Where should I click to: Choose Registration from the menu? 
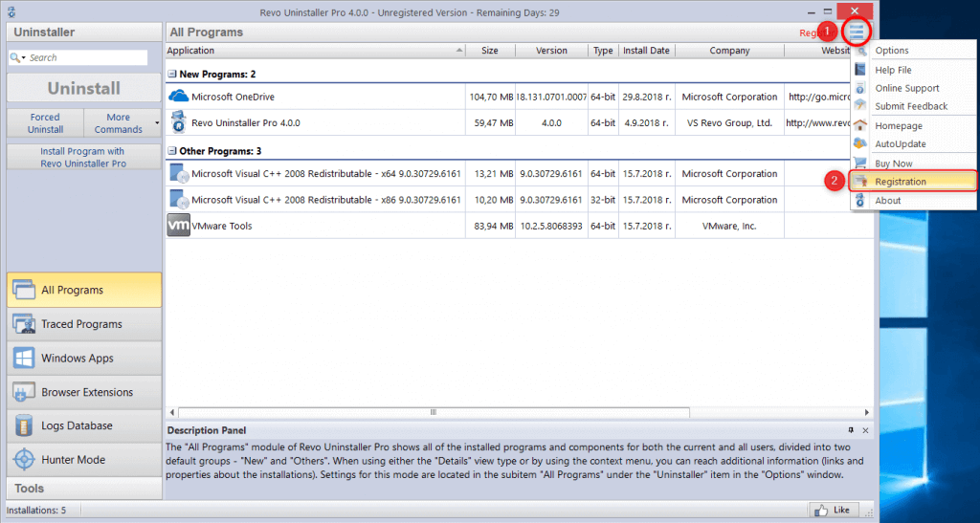click(912, 182)
